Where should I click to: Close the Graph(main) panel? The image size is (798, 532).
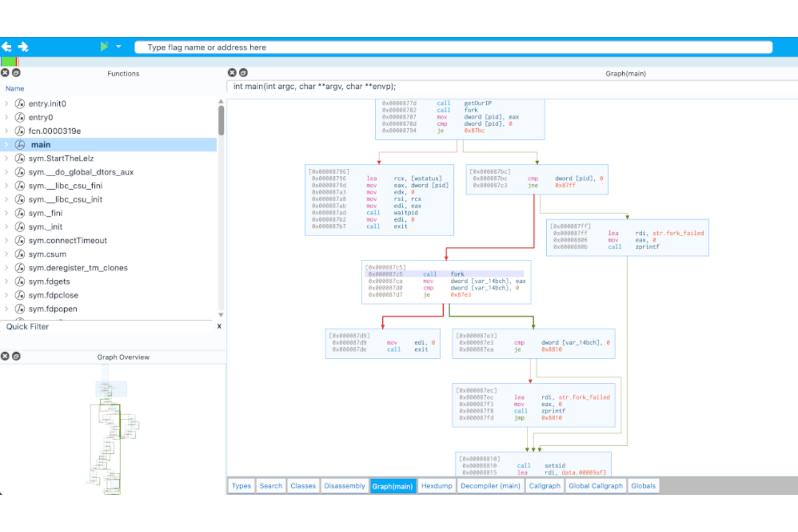tap(232, 73)
